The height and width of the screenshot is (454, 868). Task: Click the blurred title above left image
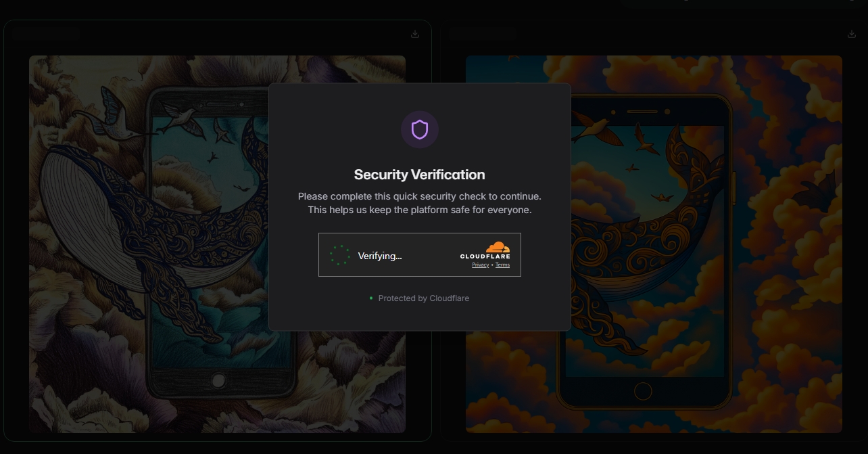[46, 33]
